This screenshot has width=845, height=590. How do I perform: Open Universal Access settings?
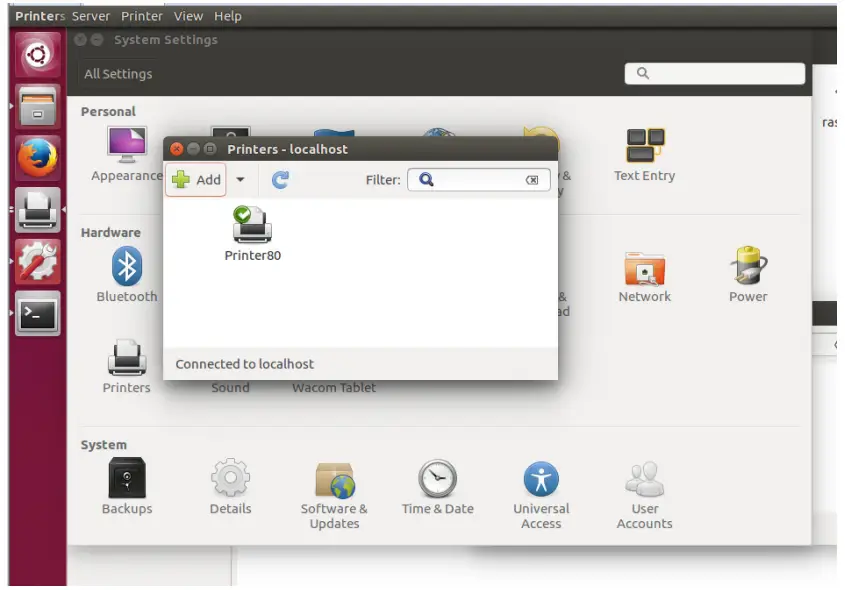tap(541, 496)
